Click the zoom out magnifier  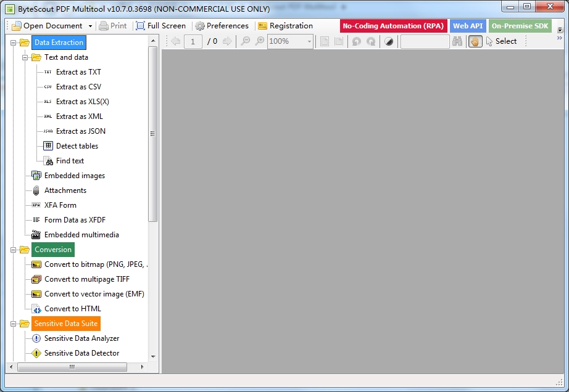pyautogui.click(x=246, y=41)
